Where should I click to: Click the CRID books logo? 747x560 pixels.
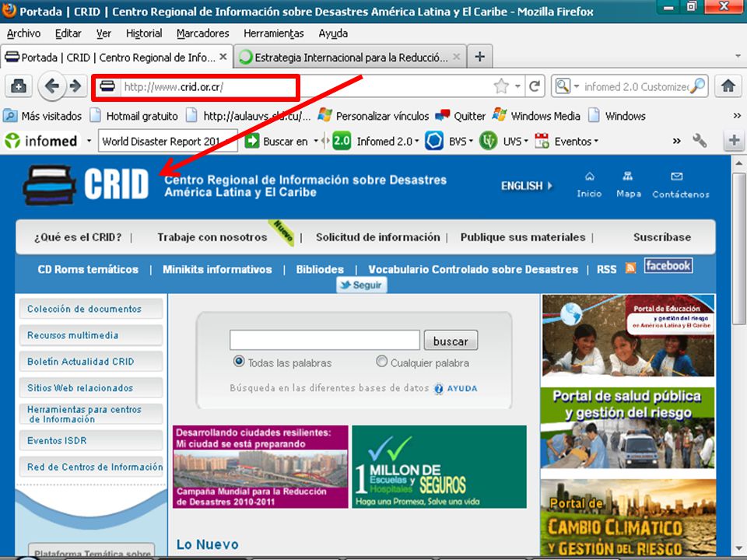(x=49, y=185)
